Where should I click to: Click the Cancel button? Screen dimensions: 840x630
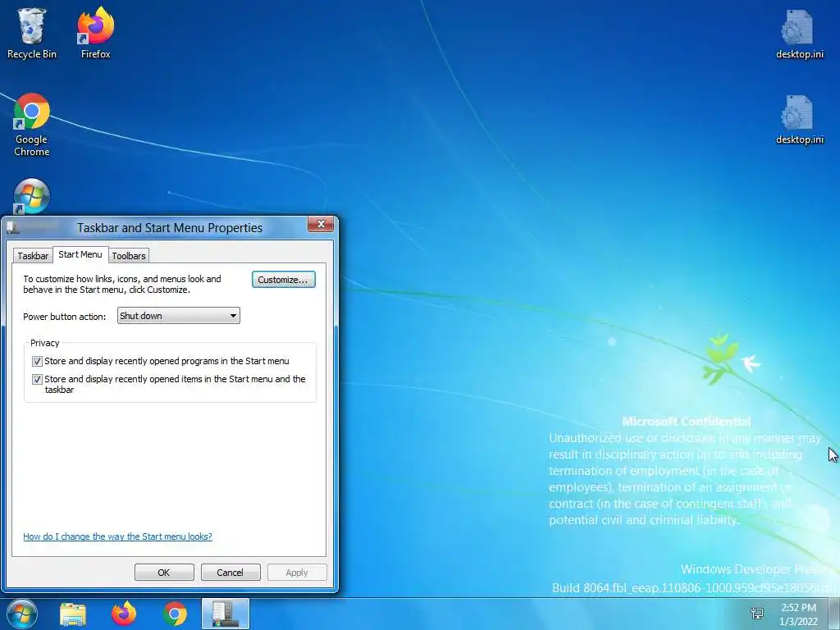231,572
